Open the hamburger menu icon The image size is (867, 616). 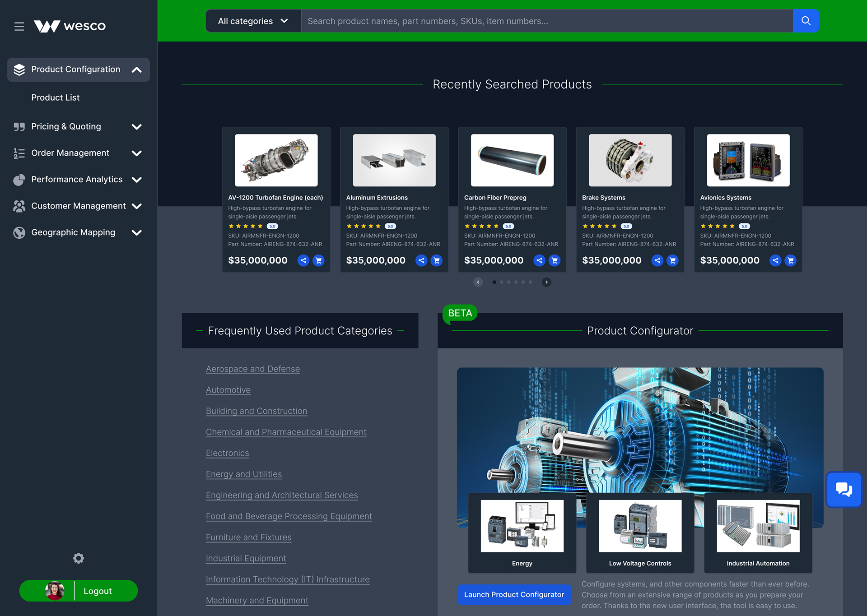19,26
